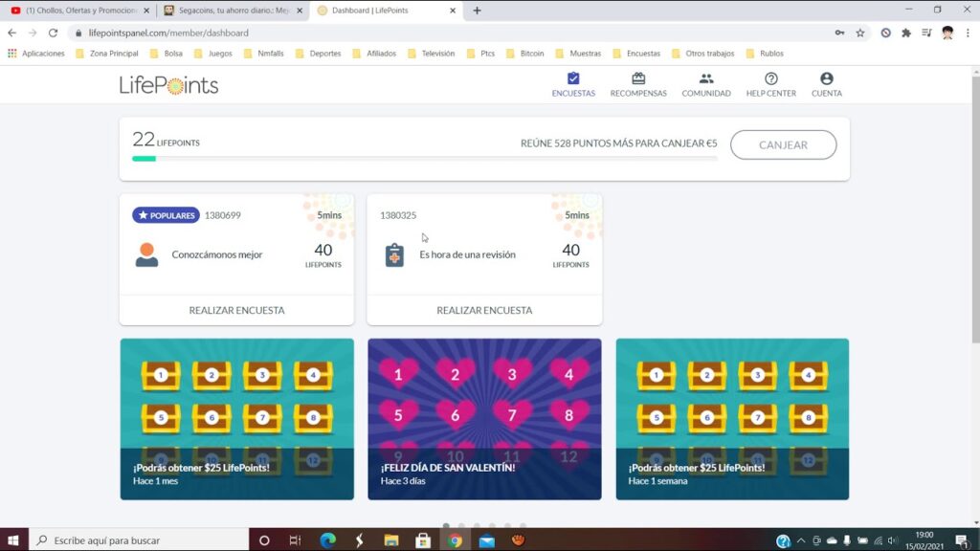Open the Deportes bookmark folder

(318, 54)
